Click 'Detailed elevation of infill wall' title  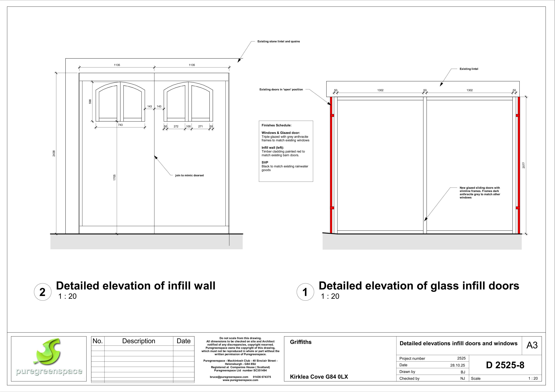(136, 286)
